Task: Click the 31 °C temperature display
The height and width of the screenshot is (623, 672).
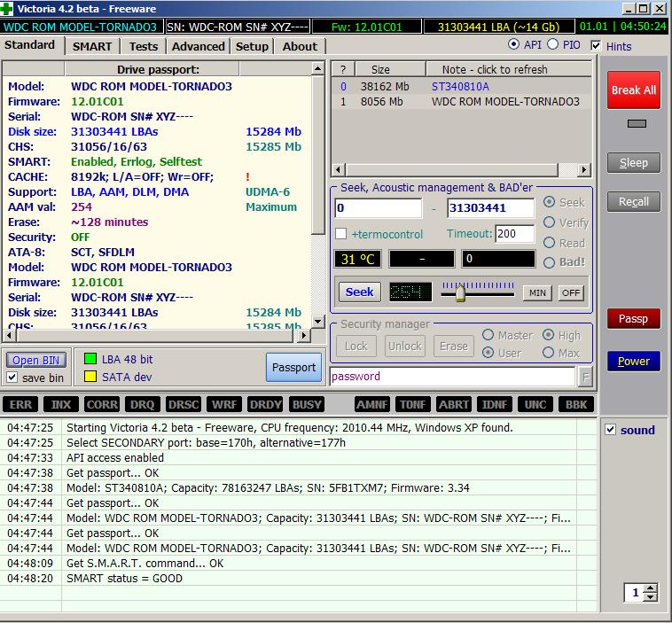Action: (358, 260)
